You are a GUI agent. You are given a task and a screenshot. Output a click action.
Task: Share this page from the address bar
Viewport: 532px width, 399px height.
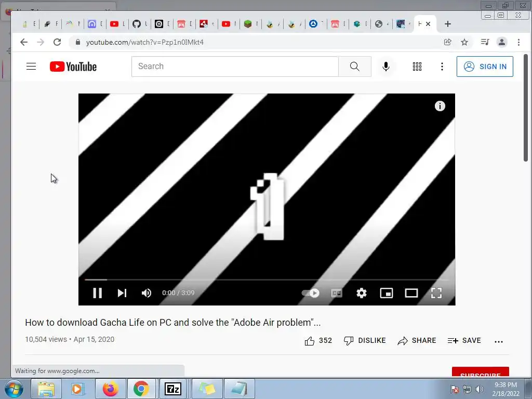click(447, 42)
